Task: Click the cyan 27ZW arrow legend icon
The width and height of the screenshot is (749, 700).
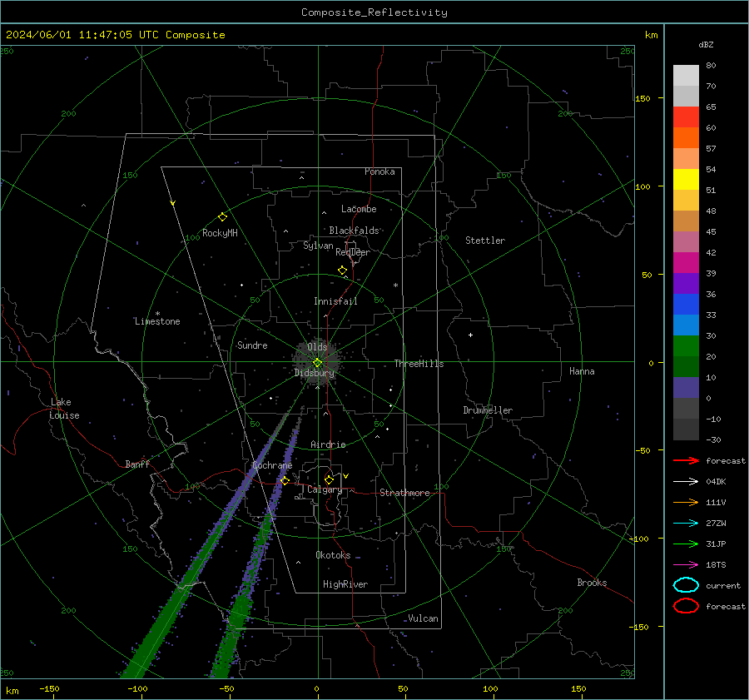Action: (686, 524)
